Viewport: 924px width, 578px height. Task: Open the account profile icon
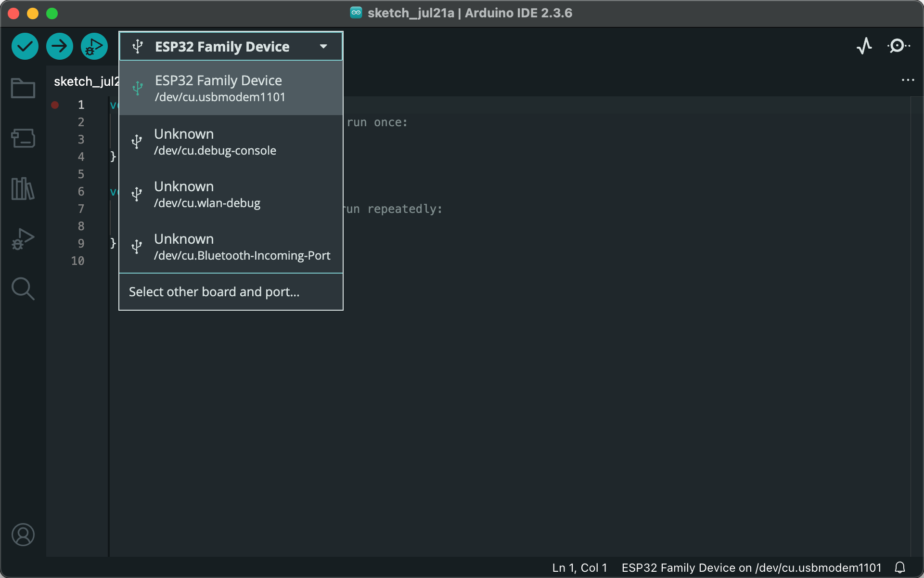pyautogui.click(x=23, y=535)
